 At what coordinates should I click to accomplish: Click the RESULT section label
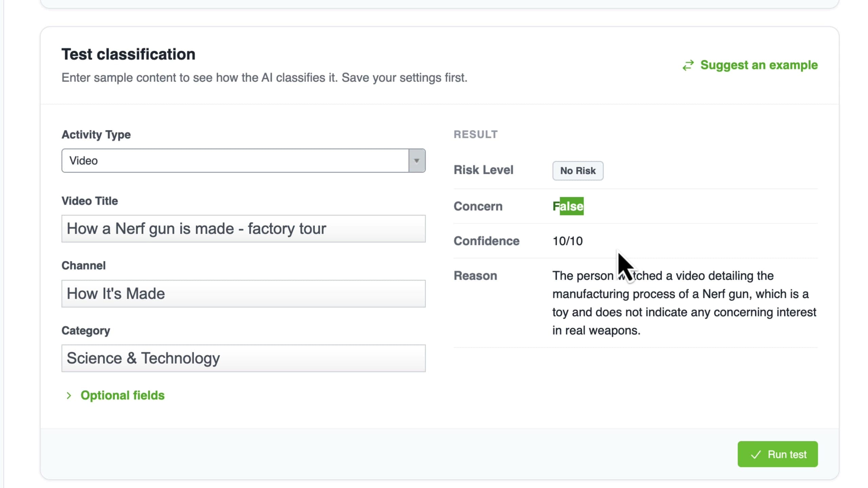pyautogui.click(x=476, y=135)
